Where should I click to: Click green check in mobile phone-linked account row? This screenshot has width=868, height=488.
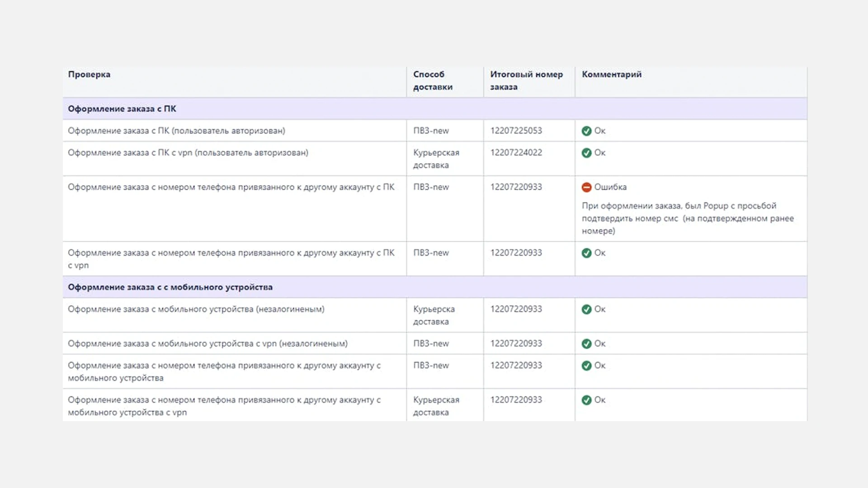tap(586, 366)
